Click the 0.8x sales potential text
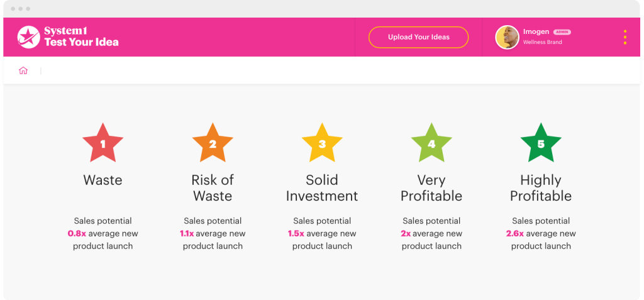This screenshot has height=300, width=644. (x=75, y=234)
